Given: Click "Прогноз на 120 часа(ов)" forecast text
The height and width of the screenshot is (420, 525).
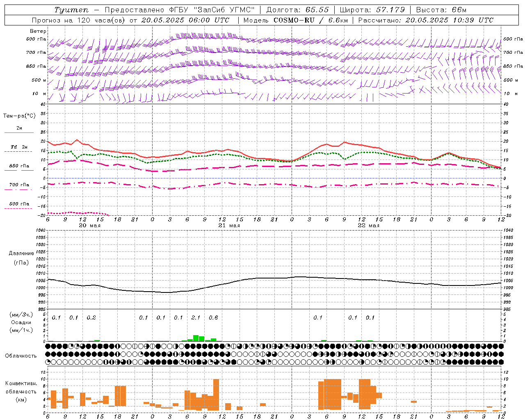Looking at the screenshot, I should 79,20.
